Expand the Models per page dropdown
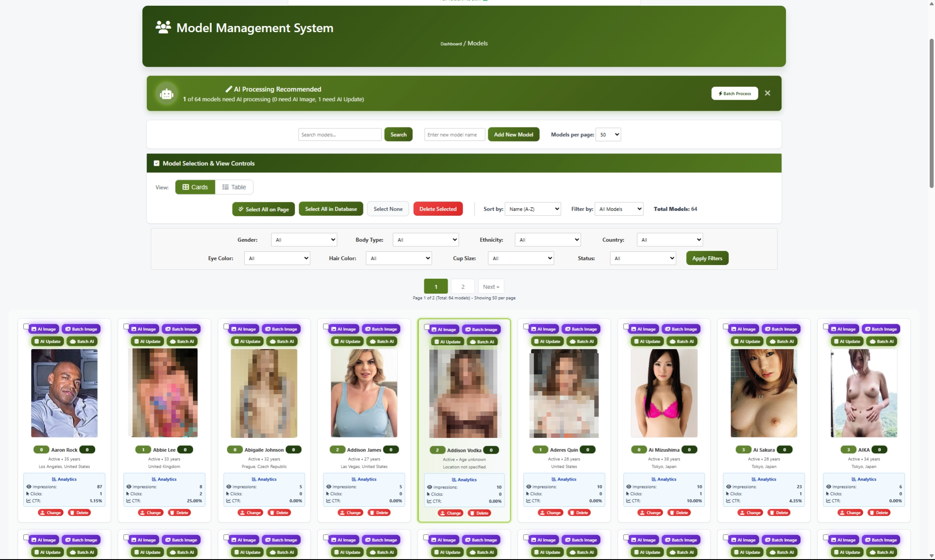The image size is (935, 560). point(608,134)
